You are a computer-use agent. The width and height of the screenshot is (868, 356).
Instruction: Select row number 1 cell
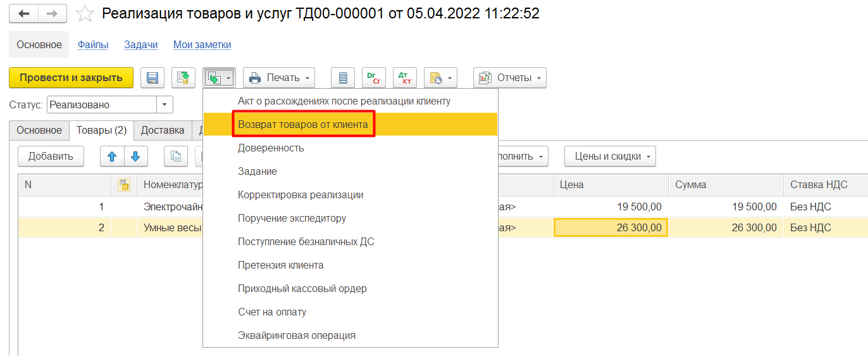pos(65,207)
